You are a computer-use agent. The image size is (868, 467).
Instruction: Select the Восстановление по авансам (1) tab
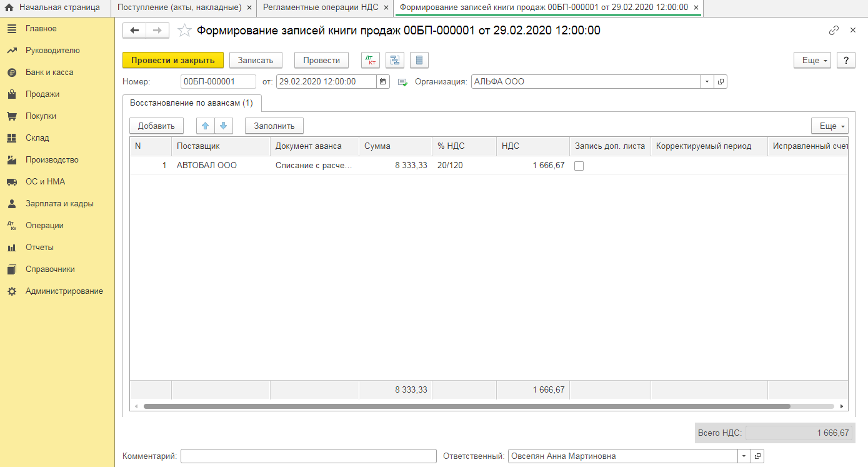(191, 103)
